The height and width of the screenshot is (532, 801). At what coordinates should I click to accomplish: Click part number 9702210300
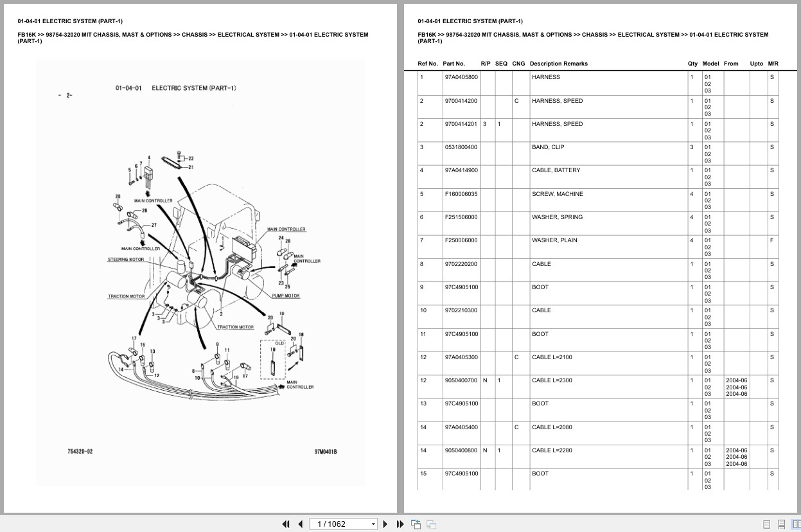461,310
